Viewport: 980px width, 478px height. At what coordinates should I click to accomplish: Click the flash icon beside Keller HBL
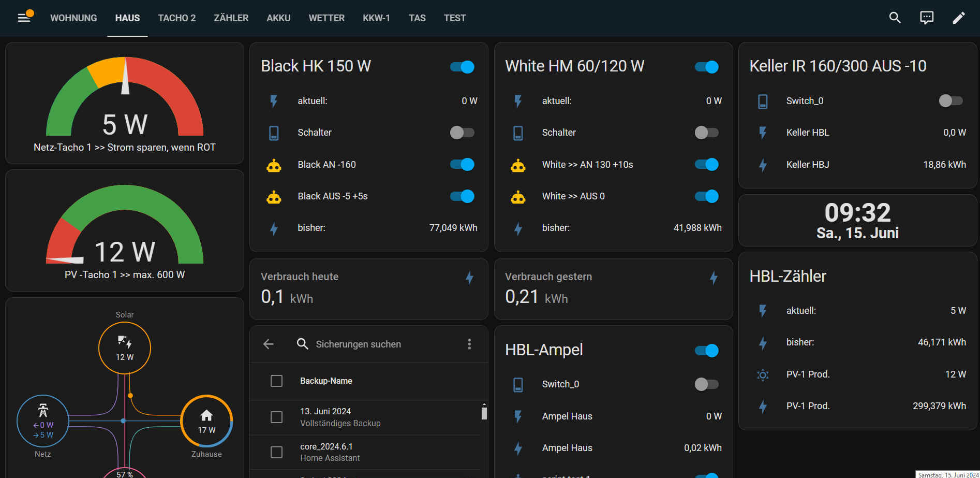click(x=763, y=133)
